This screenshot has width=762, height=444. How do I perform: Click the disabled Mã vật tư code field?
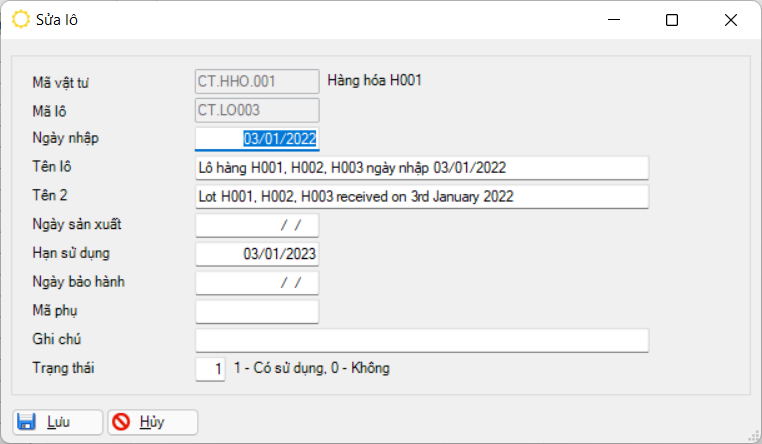tap(257, 81)
